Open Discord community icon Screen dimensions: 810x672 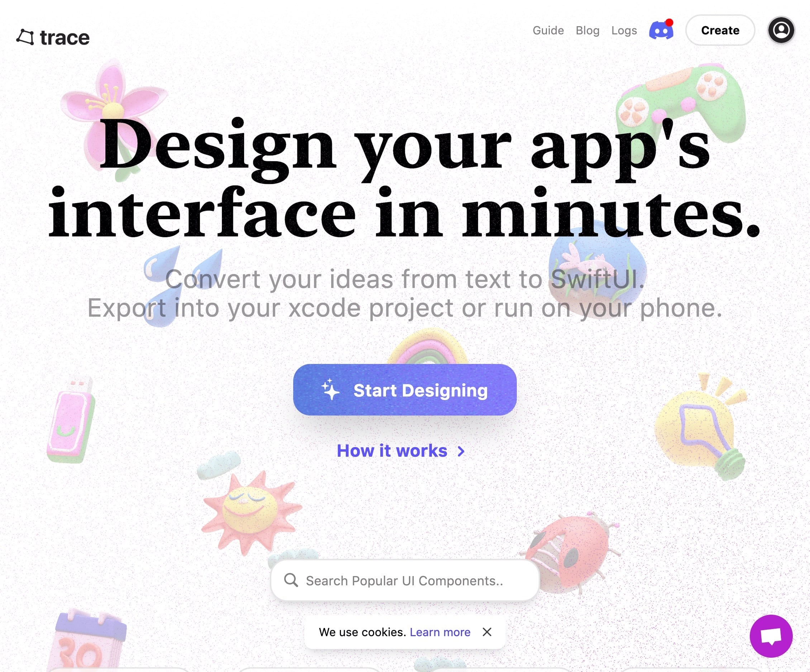click(661, 30)
